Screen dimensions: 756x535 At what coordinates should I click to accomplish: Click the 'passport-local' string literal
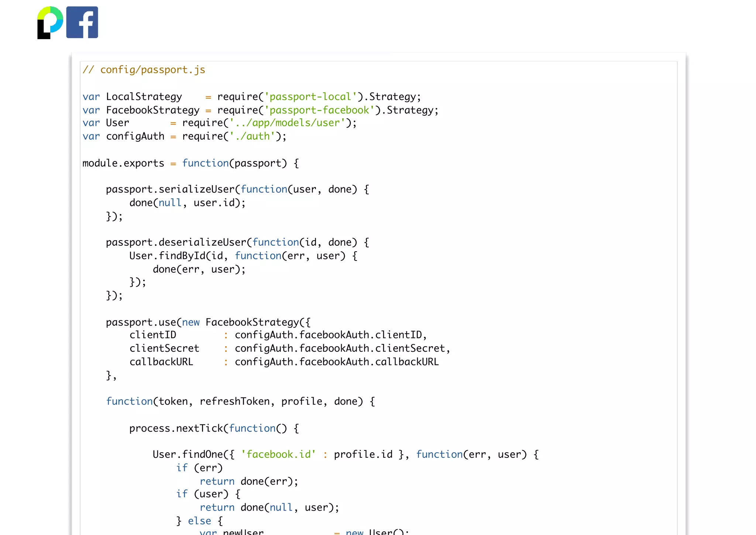pos(310,97)
